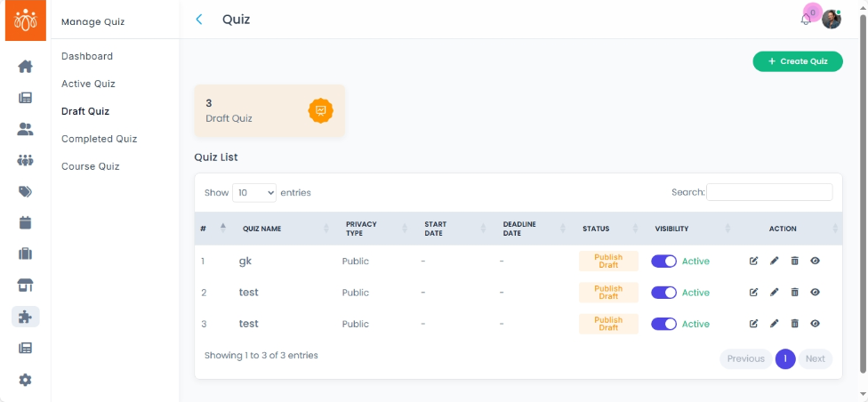
Task: Click pencil edit icon for quiz row 2
Action: pyautogui.click(x=775, y=293)
